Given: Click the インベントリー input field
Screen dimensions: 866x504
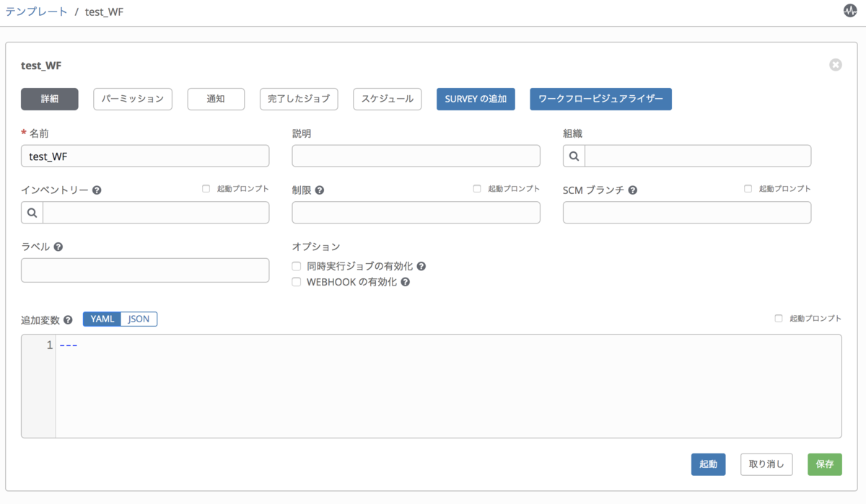Looking at the screenshot, I should click(156, 212).
